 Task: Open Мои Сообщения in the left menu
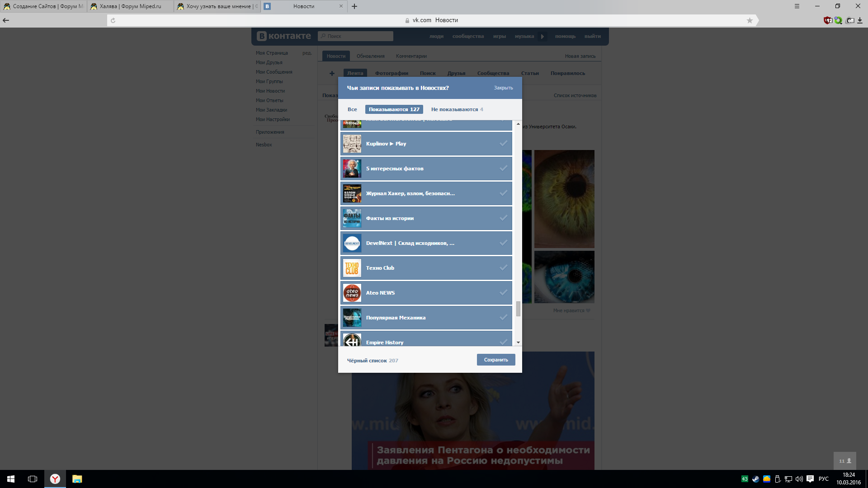pyautogui.click(x=274, y=72)
